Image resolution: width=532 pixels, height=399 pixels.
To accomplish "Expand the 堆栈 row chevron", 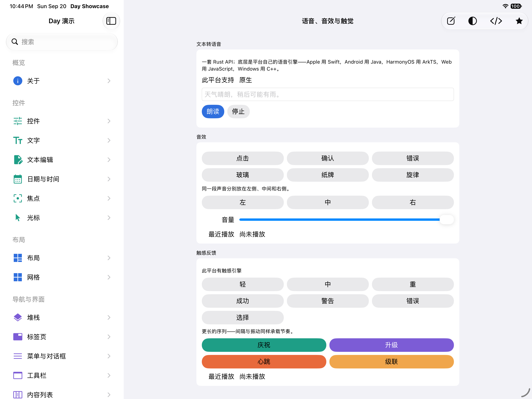I will coord(109,317).
